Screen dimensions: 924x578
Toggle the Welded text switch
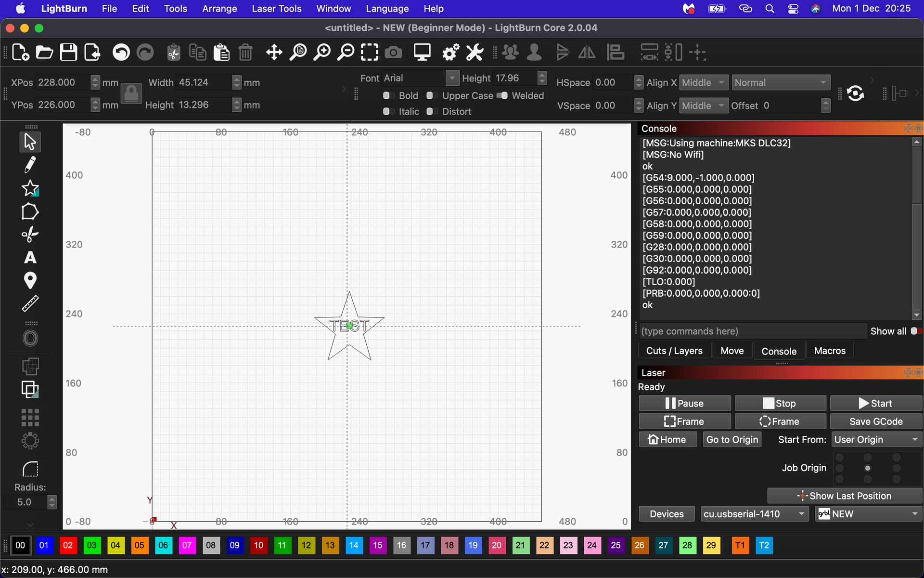pyautogui.click(x=502, y=95)
